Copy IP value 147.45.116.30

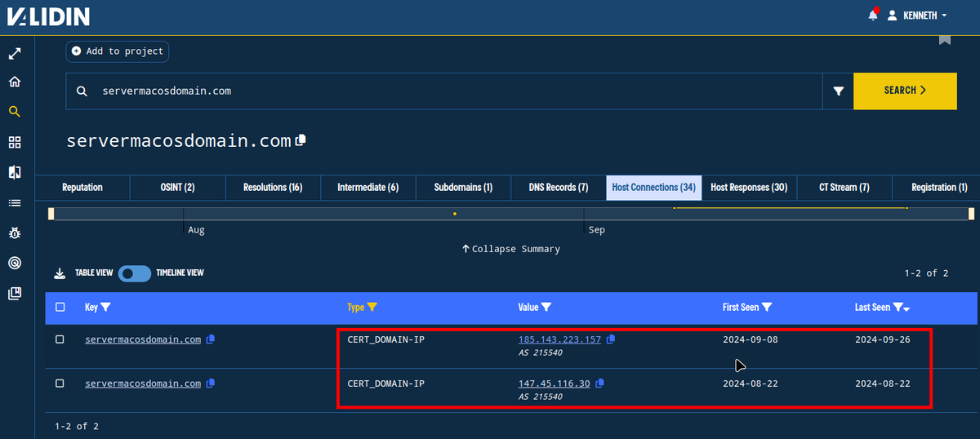click(x=600, y=383)
